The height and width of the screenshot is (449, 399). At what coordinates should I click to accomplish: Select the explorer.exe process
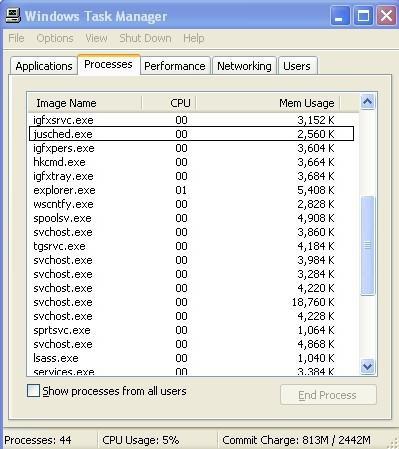192,190
